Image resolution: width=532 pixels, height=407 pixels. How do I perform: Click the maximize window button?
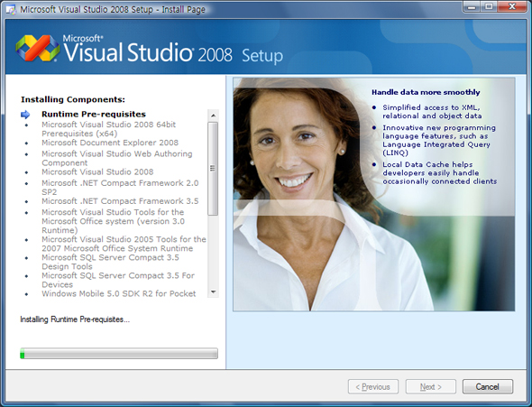[x=489, y=7]
